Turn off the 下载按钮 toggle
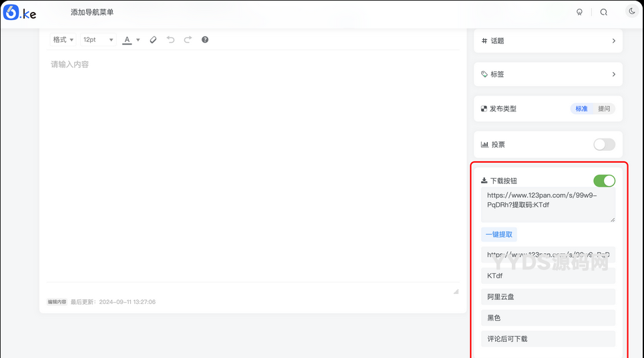This screenshot has height=358, width=644. point(604,181)
